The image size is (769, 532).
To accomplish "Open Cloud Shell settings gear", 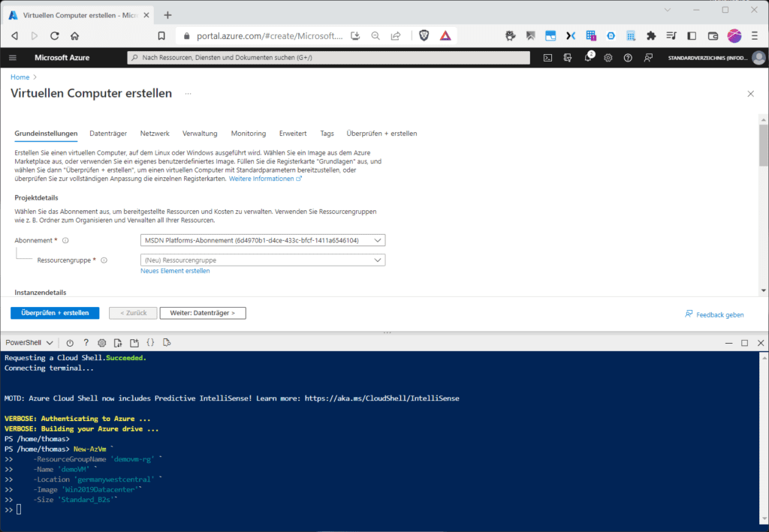I will 101,343.
